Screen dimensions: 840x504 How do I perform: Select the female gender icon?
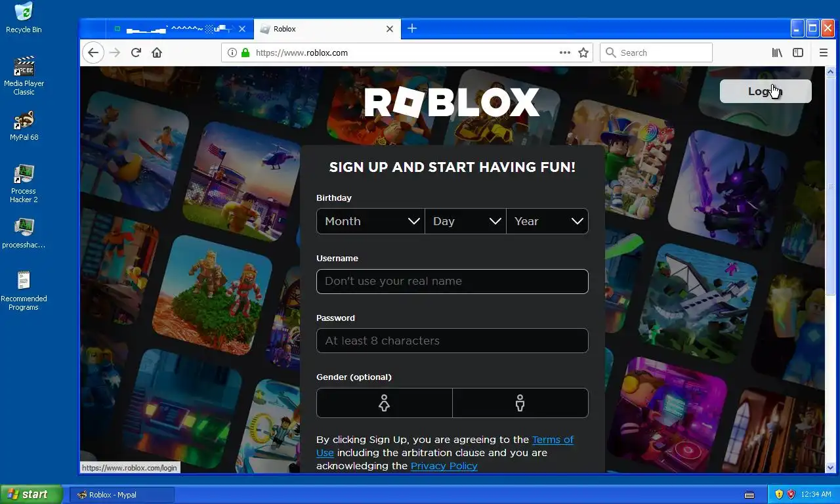click(384, 403)
